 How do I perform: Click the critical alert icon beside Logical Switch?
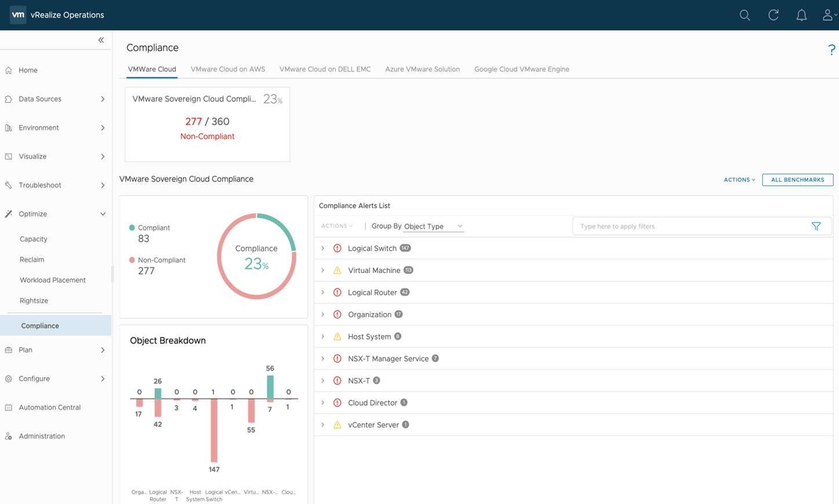point(337,248)
